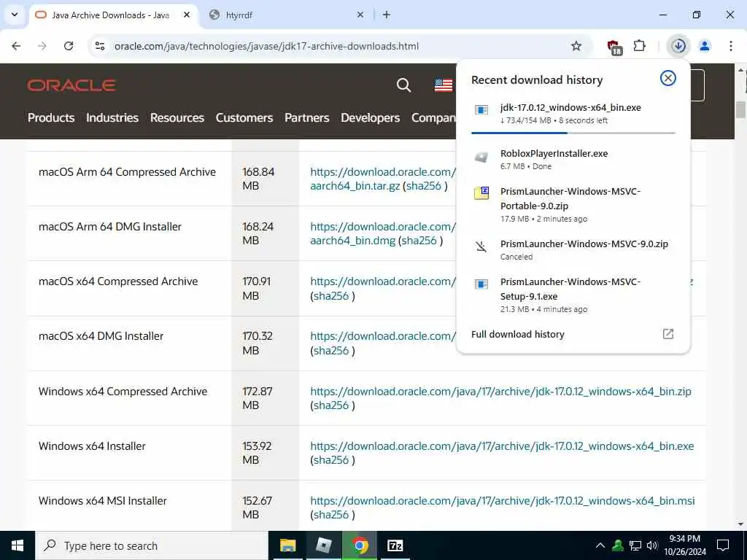The height and width of the screenshot is (560, 747).
Task: Open Chrome downloads toolbar icon
Action: click(678, 46)
